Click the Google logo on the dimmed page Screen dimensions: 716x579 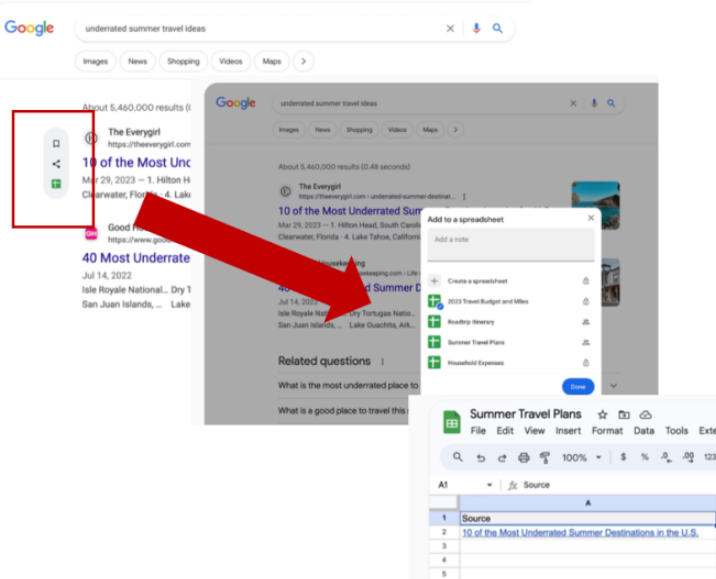[x=236, y=102]
